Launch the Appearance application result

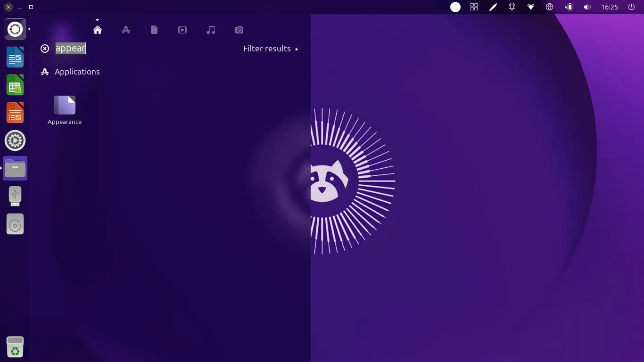pyautogui.click(x=65, y=110)
